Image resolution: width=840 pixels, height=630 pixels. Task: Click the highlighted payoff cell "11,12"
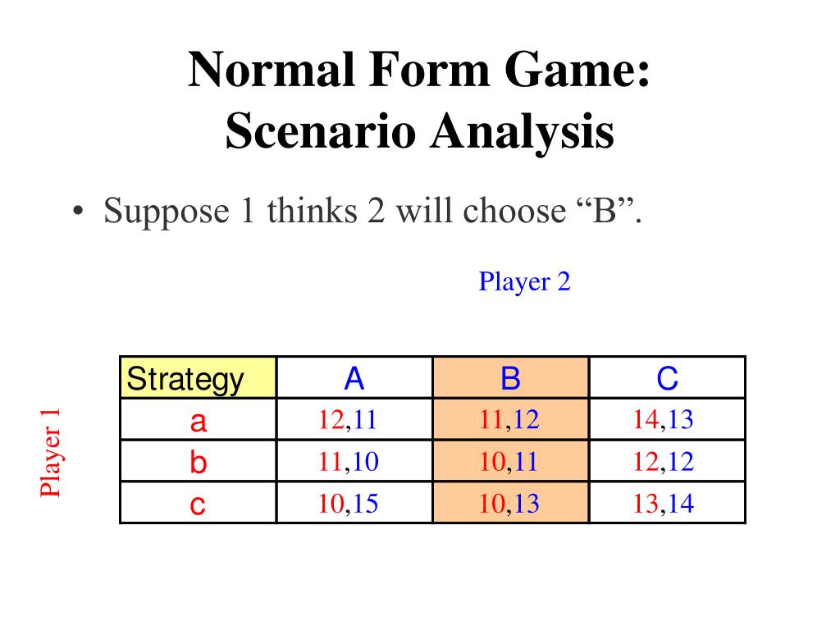coord(510,421)
